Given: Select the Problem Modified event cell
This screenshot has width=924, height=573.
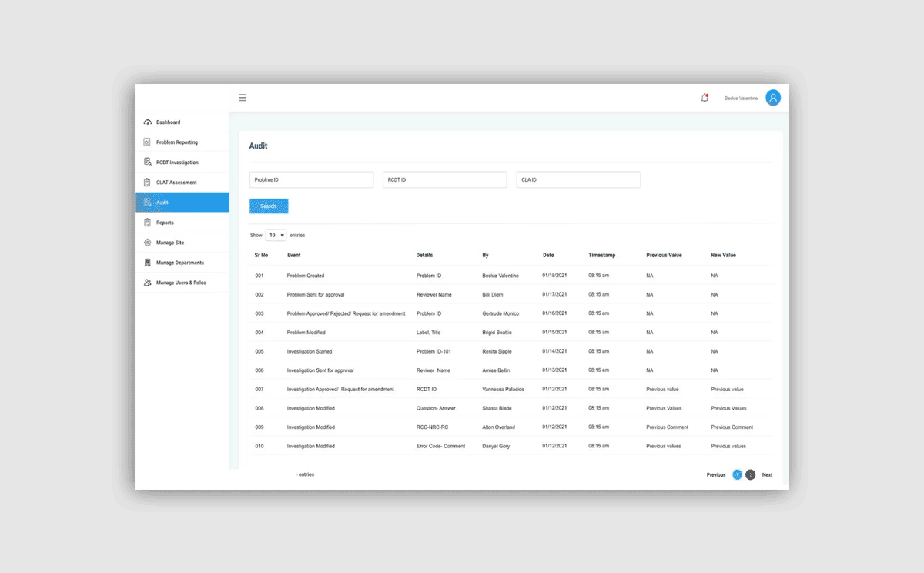Looking at the screenshot, I should pos(306,333).
